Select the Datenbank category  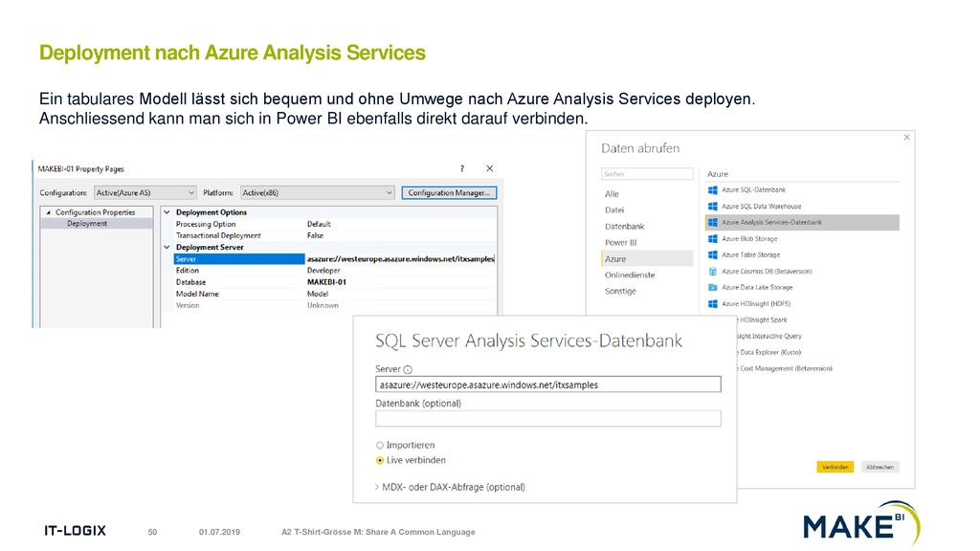tap(624, 227)
